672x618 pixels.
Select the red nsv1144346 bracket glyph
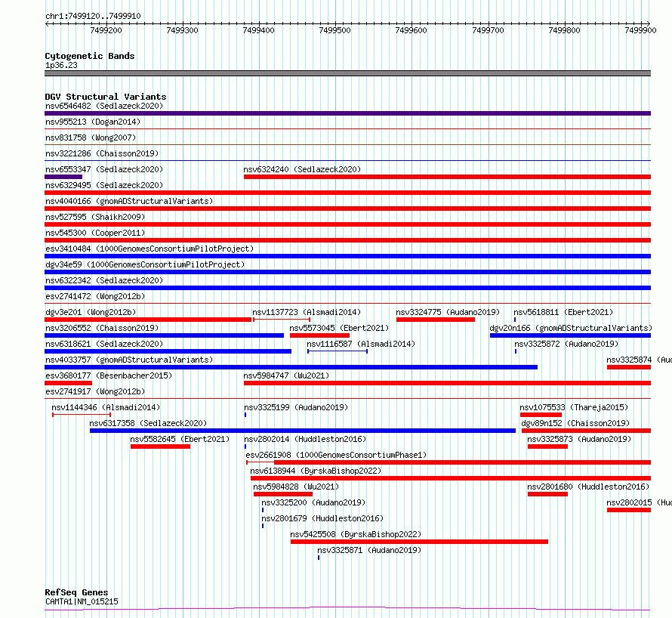point(82,415)
